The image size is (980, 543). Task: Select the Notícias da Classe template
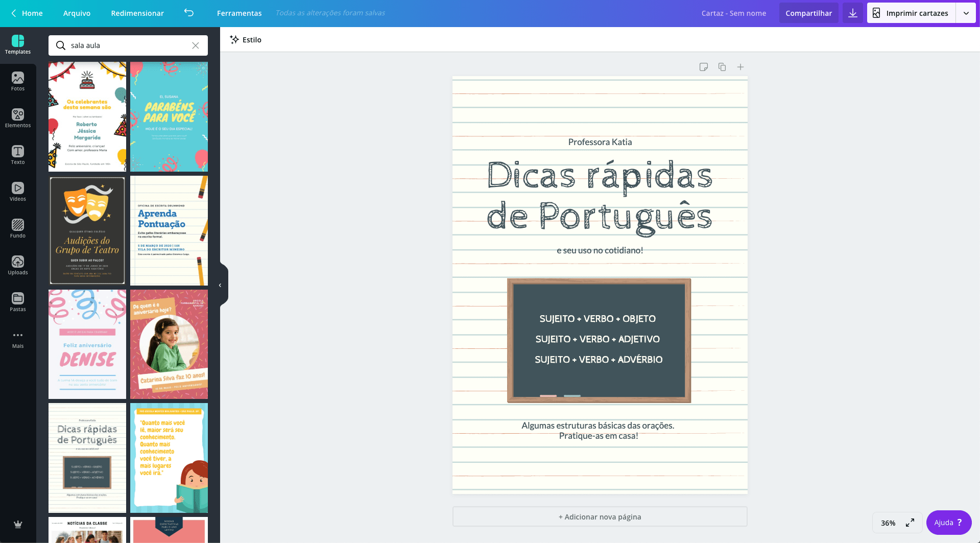(x=87, y=530)
